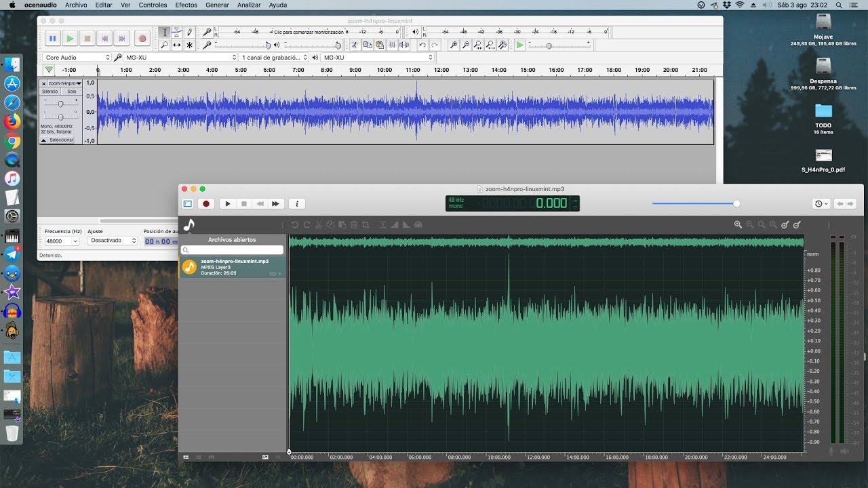Click Play-at-speed green button in Audacity
Image resolution: width=868 pixels, height=488 pixels.
[519, 45]
